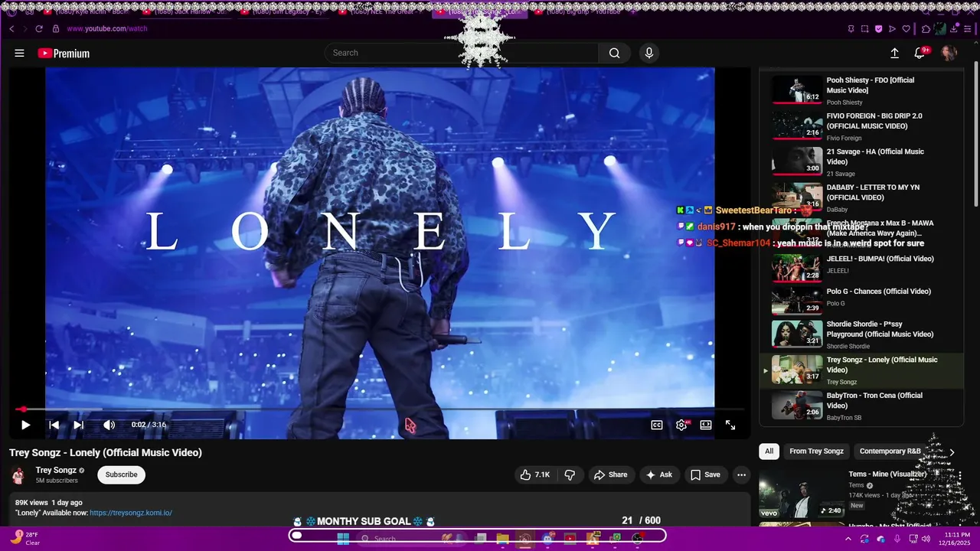
Task: Open the YouTube hamburger guide menu
Action: click(x=19, y=53)
